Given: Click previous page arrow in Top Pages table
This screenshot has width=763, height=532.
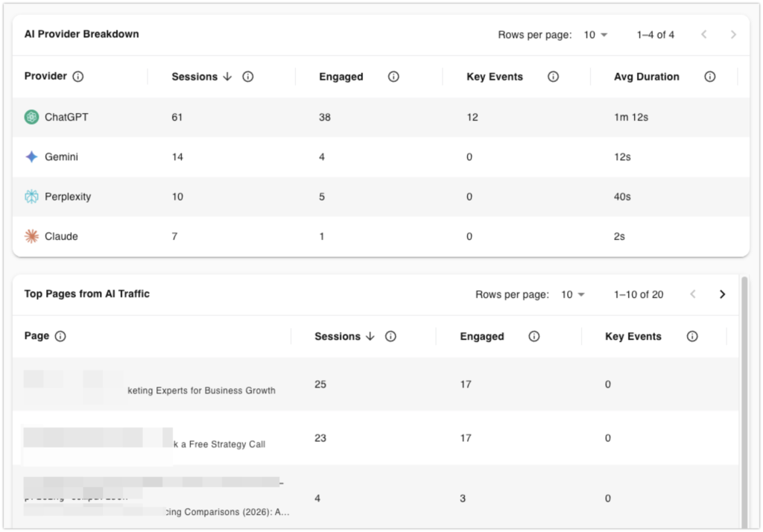Looking at the screenshot, I should point(693,294).
